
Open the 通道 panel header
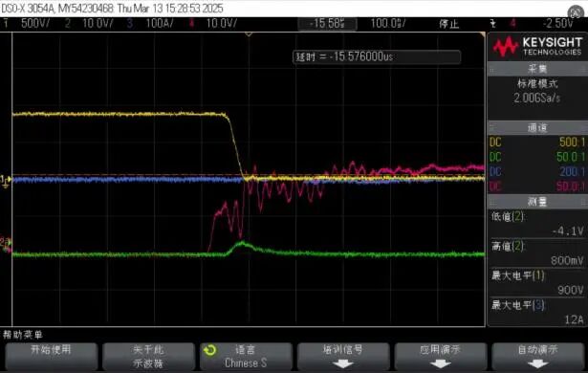coord(537,128)
